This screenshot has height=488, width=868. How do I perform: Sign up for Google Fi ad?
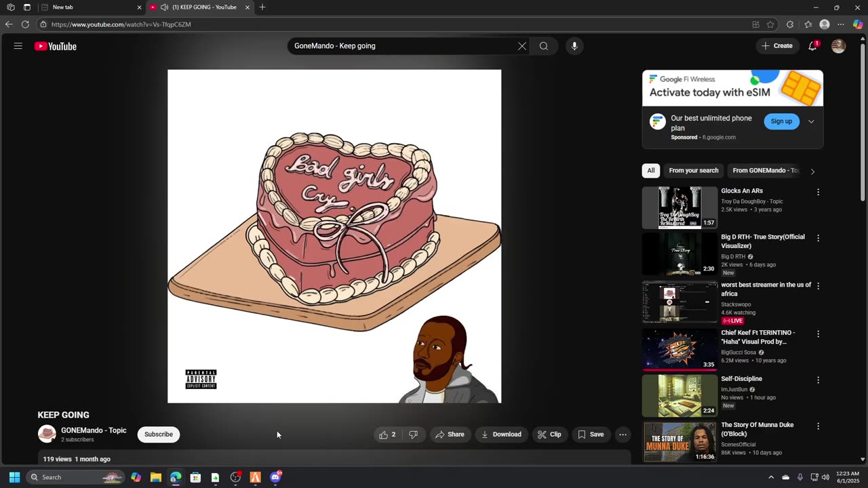point(781,121)
